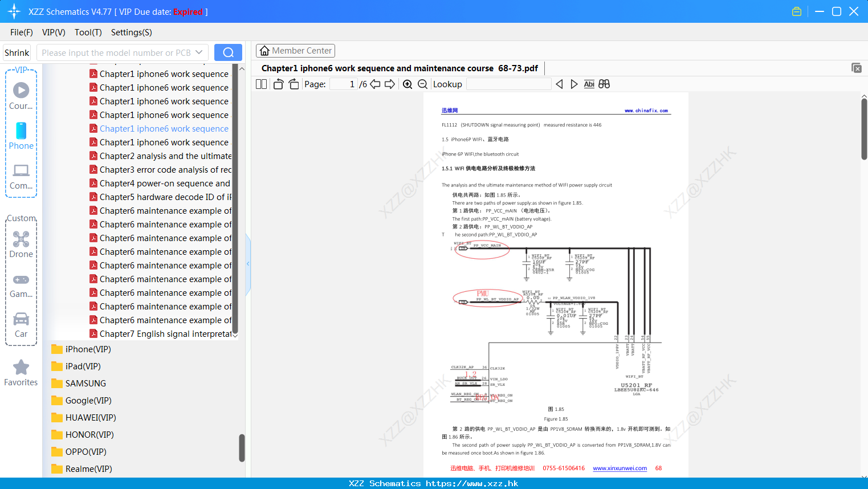Find next Lookup match
This screenshot has width=868, height=489.
click(574, 84)
